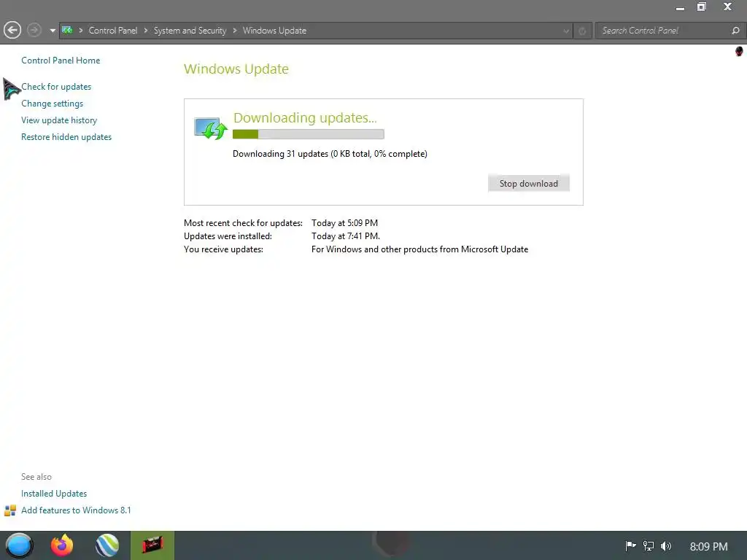Click the search magnifier icon
Viewport: 747px width, 560px height.
pyautogui.click(x=735, y=31)
